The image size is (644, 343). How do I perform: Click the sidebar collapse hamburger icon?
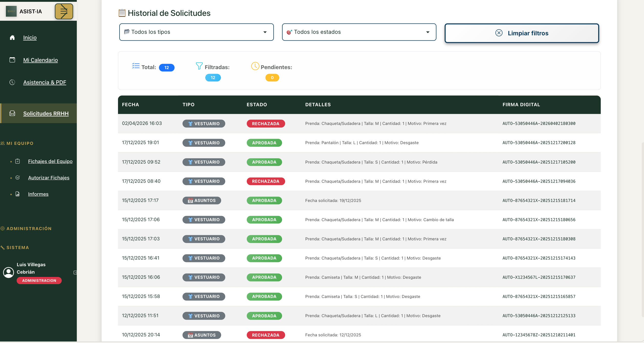(x=64, y=12)
